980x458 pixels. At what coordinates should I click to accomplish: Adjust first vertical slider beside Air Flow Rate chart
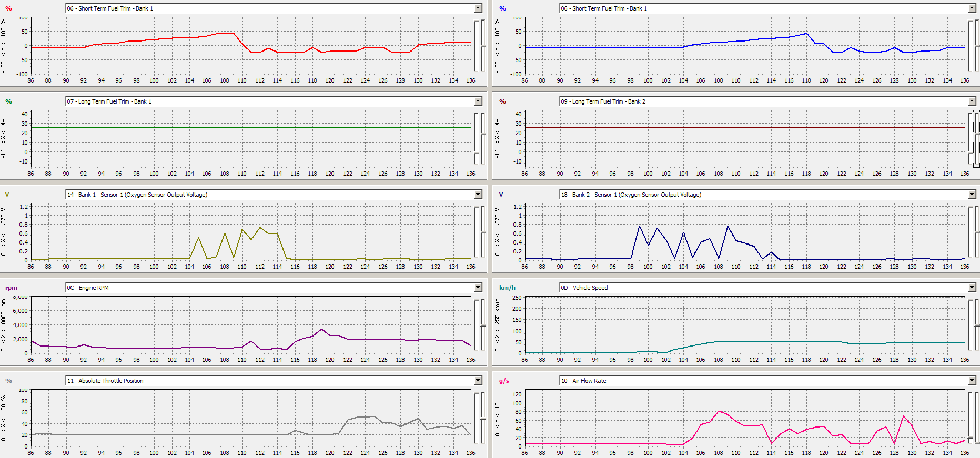pyautogui.click(x=970, y=418)
